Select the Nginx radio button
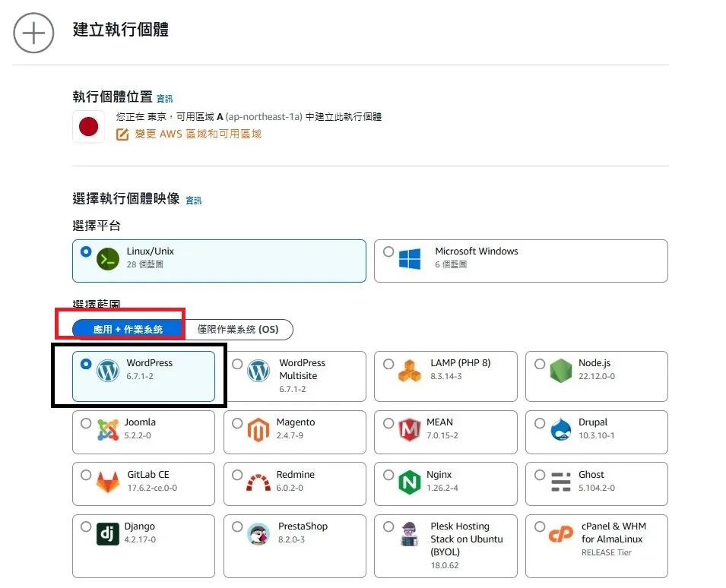 [x=388, y=475]
